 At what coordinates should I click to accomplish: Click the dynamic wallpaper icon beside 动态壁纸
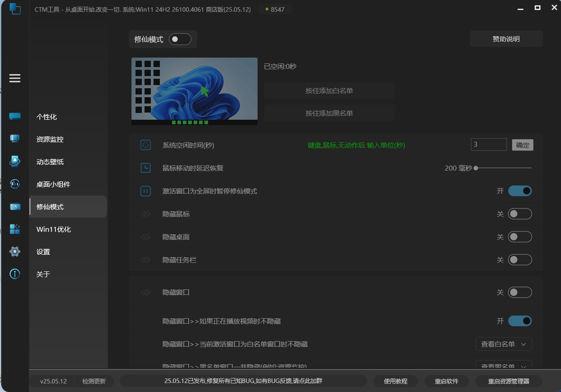15,161
